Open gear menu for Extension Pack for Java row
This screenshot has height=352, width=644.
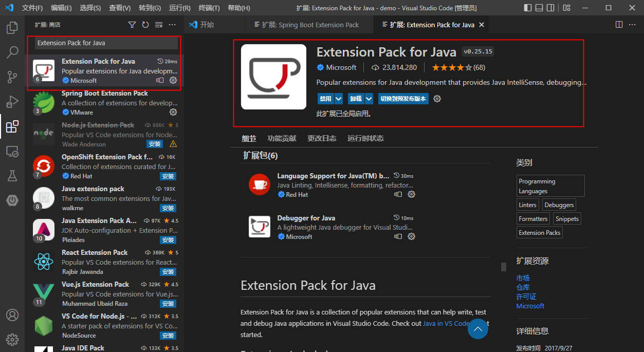click(173, 80)
